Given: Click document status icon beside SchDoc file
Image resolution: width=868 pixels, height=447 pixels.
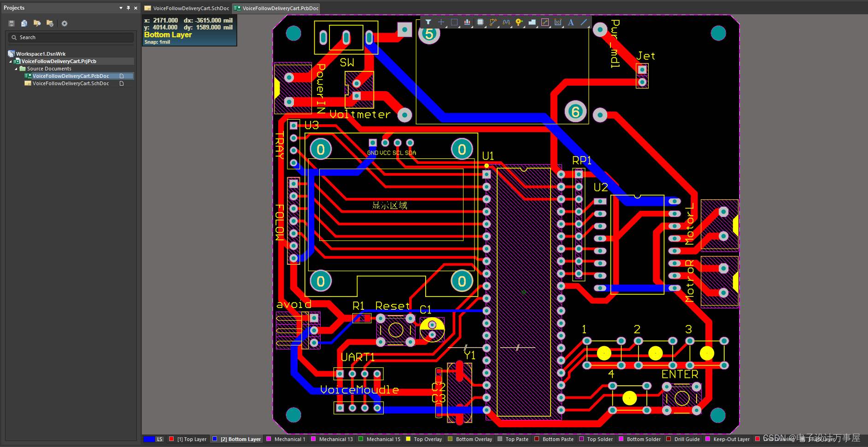Looking at the screenshot, I should pyautogui.click(x=122, y=83).
